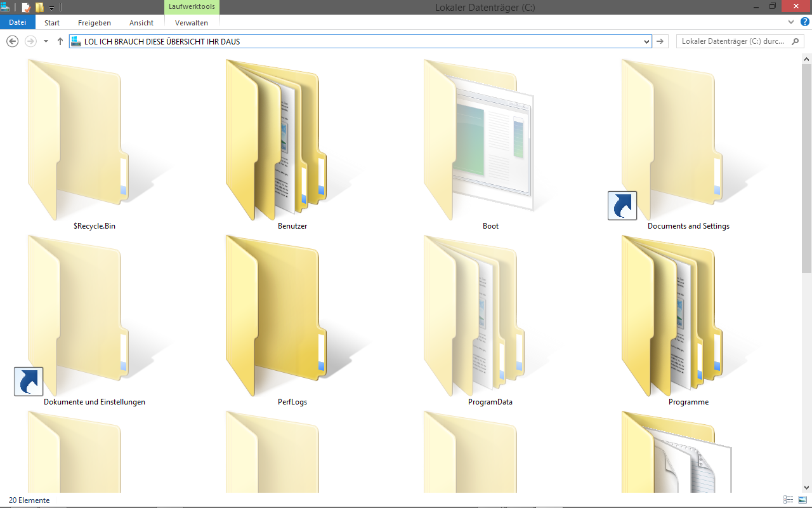
Task: Open the recent locations dropdown
Action: pyautogui.click(x=46, y=41)
